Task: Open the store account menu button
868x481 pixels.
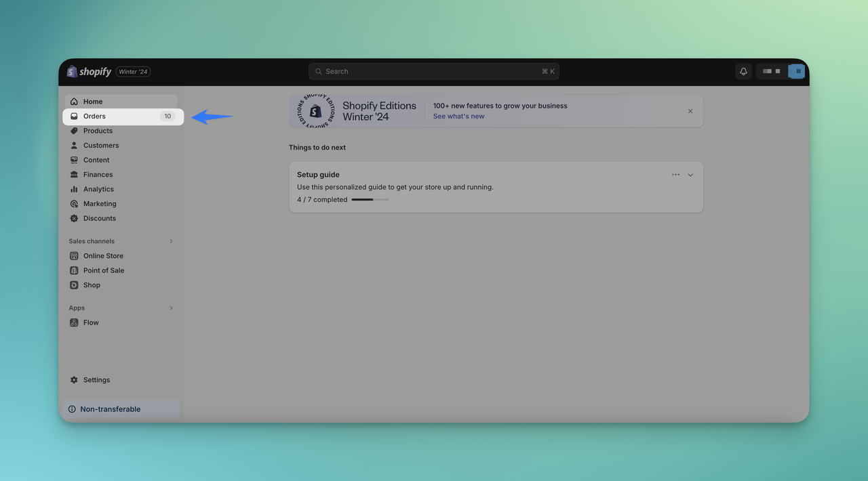Action: [781, 71]
